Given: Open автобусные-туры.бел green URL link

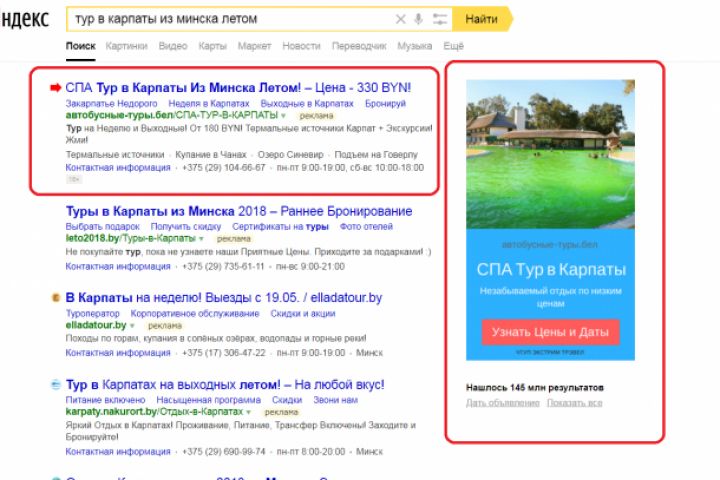Looking at the screenshot, I should (172, 115).
